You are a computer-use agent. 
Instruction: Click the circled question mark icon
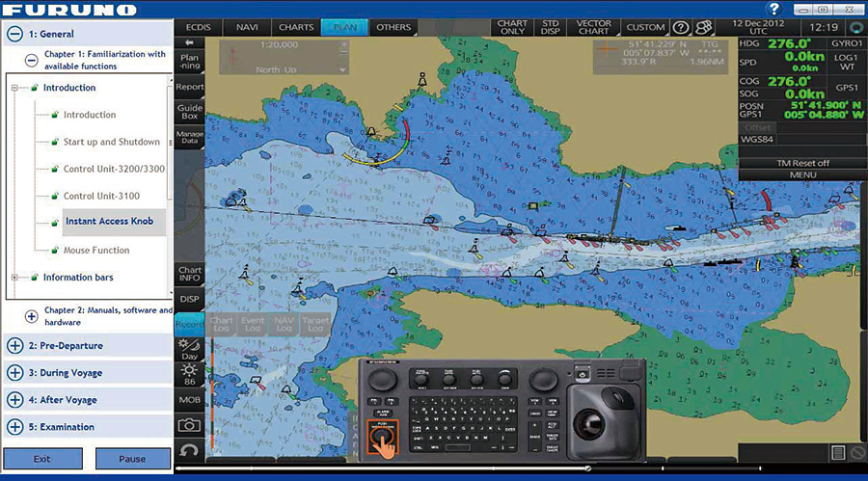click(x=681, y=28)
